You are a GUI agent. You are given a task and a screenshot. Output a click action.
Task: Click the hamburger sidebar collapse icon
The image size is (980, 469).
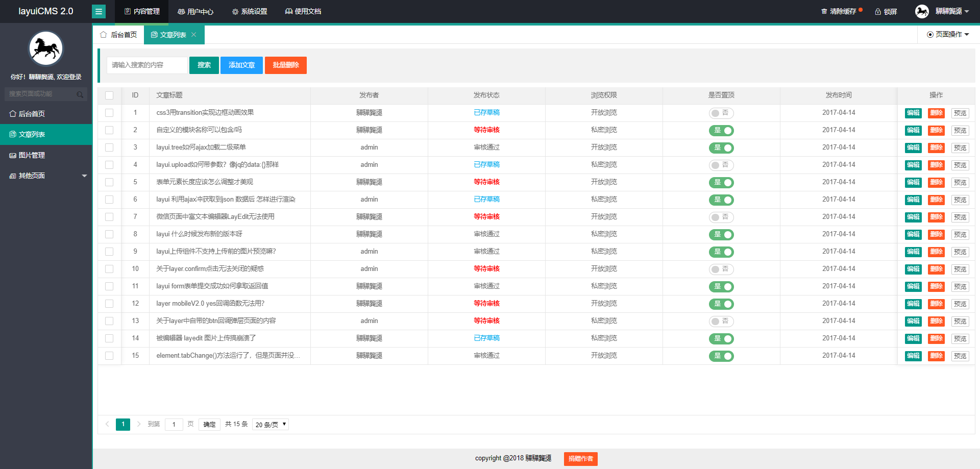[x=99, y=11]
